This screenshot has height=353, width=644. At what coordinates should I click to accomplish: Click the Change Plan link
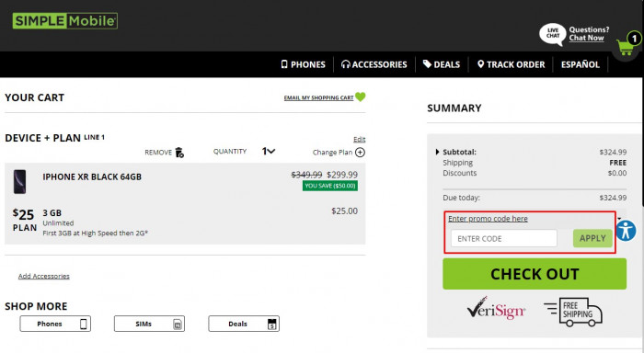(332, 153)
